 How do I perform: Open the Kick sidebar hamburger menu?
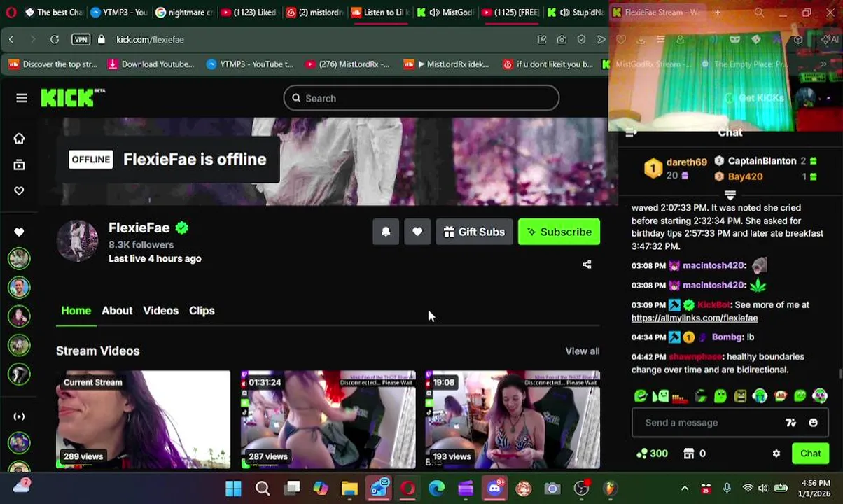22,98
